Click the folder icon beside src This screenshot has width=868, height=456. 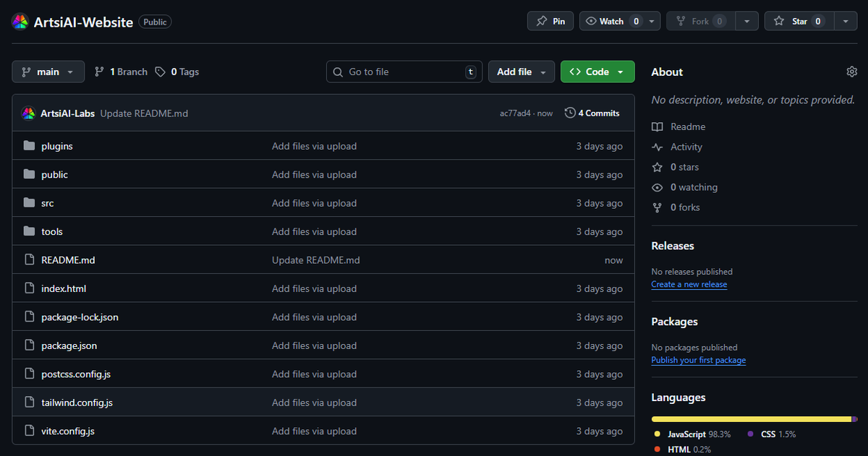(x=29, y=203)
